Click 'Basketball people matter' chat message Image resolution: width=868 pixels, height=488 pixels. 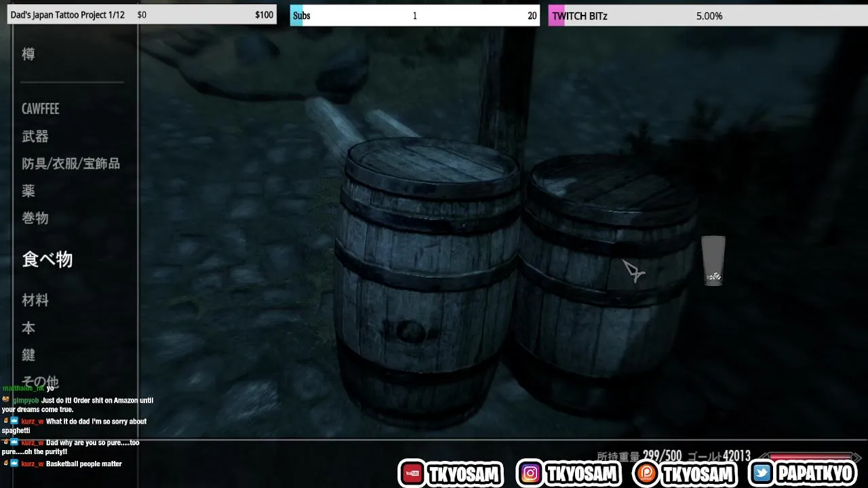coord(84,464)
